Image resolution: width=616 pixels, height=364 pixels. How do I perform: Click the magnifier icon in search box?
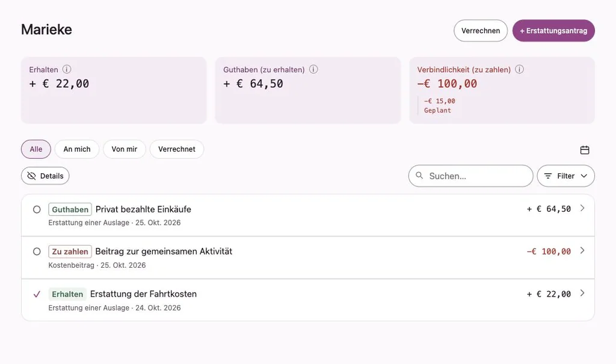point(419,175)
